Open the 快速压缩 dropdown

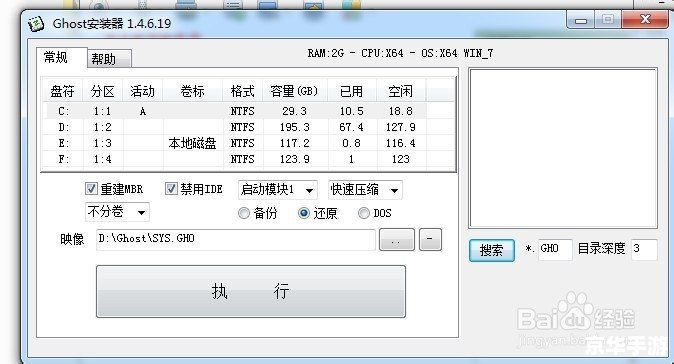click(x=365, y=190)
